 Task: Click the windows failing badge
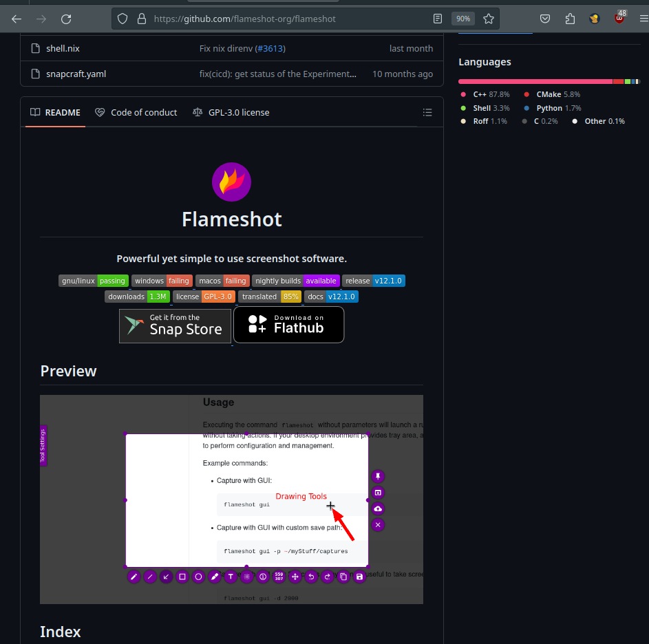pyautogui.click(x=162, y=281)
